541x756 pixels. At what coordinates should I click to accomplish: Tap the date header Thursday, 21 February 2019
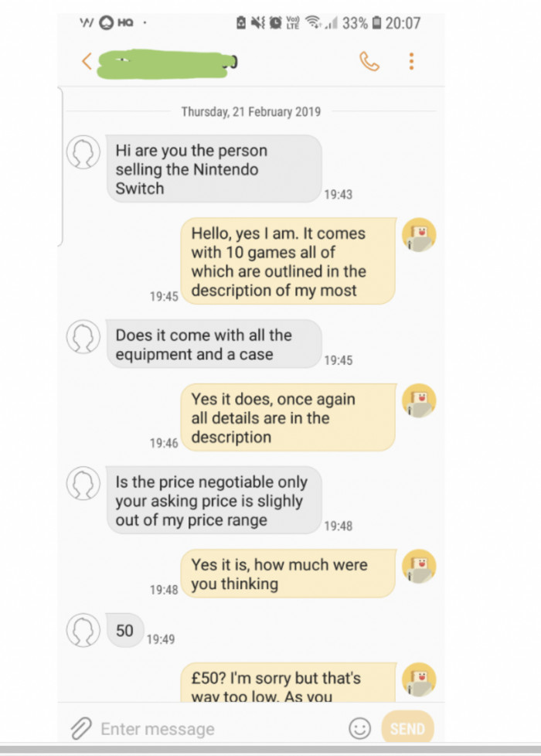[250, 111]
